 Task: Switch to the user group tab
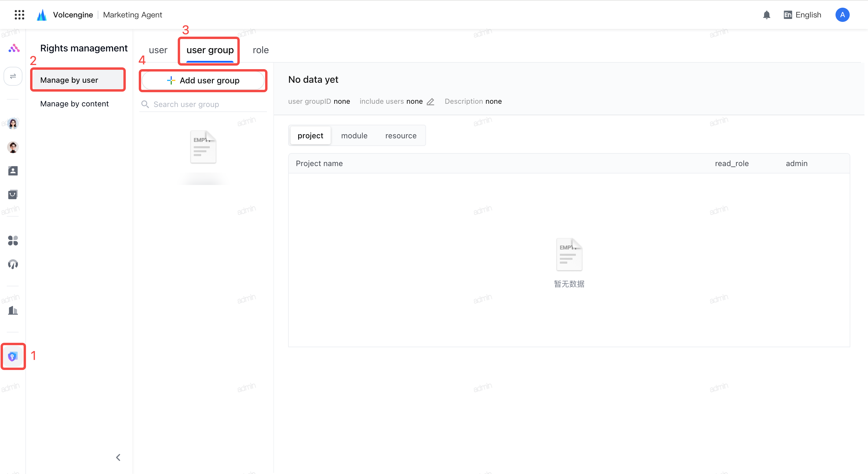tap(210, 50)
